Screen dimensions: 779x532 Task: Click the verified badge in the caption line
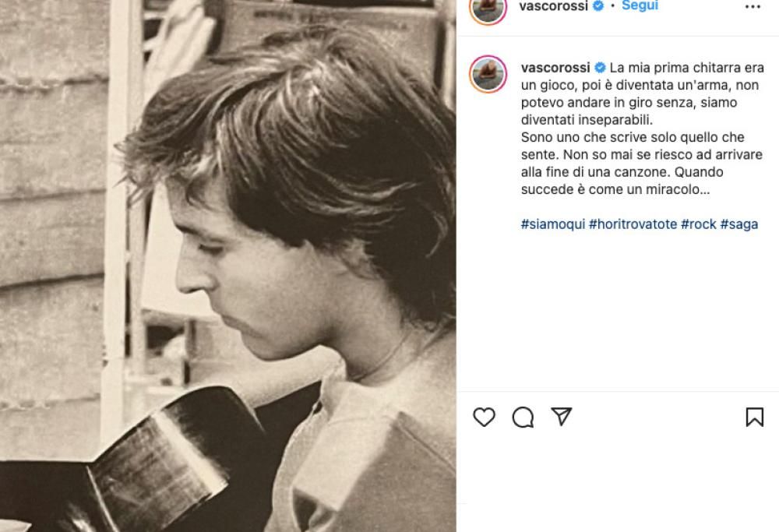coord(601,67)
